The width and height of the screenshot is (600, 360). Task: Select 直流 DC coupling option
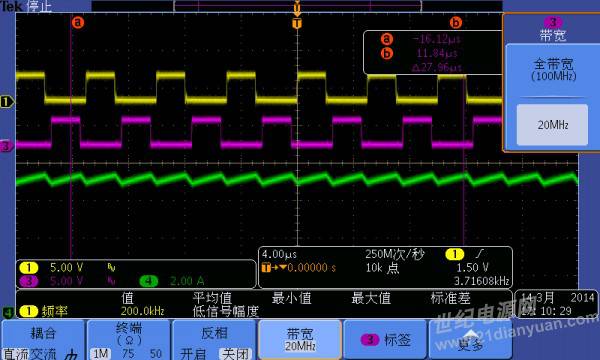[x=16, y=353]
